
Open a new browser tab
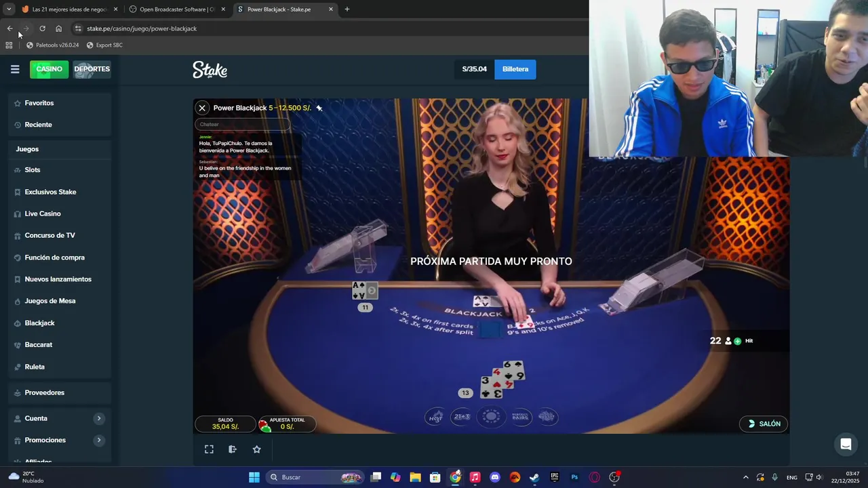[x=347, y=9]
